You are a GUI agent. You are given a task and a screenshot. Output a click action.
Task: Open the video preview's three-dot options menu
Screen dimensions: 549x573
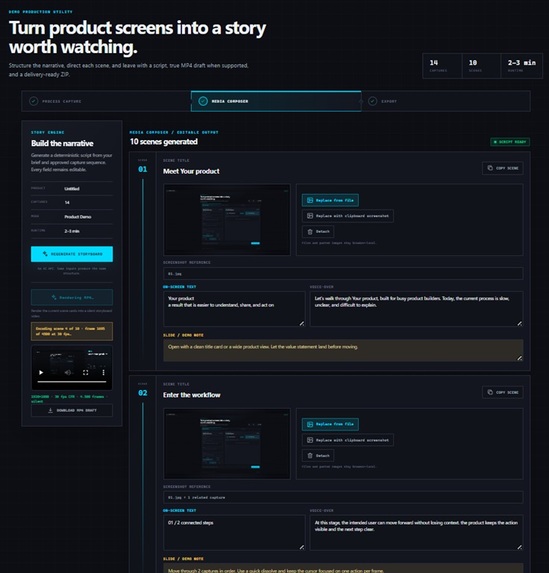click(103, 372)
